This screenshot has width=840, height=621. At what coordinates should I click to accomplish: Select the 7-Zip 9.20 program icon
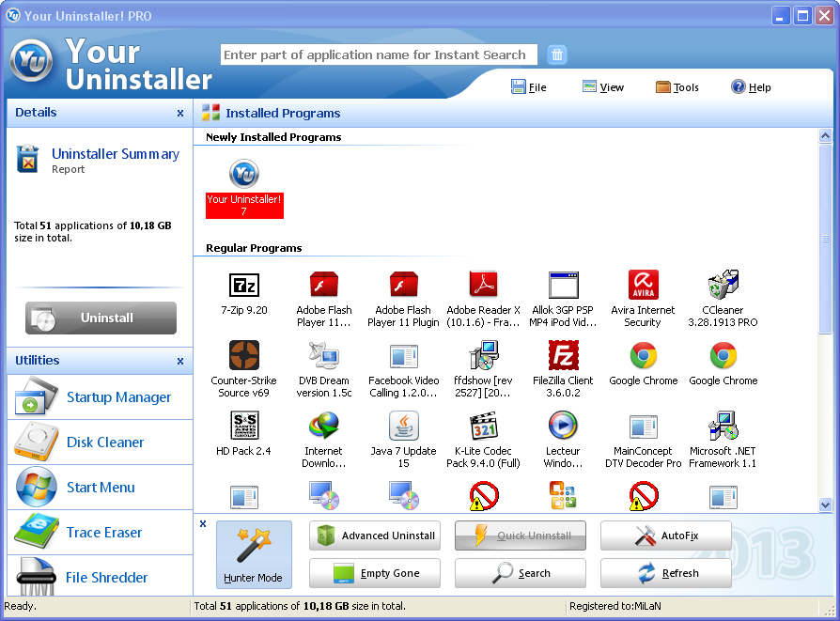[244, 285]
